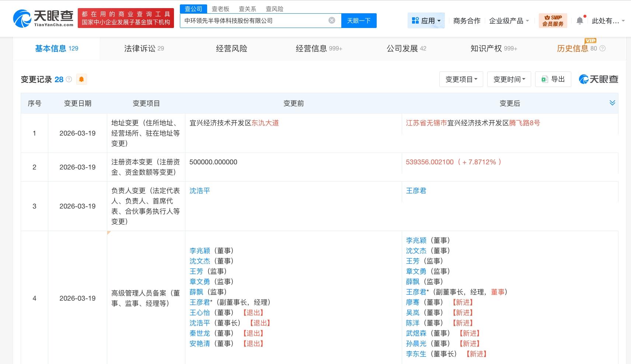Open 王彦君 副董事长 link in after column
The height and width of the screenshot is (364, 631).
pos(416,292)
